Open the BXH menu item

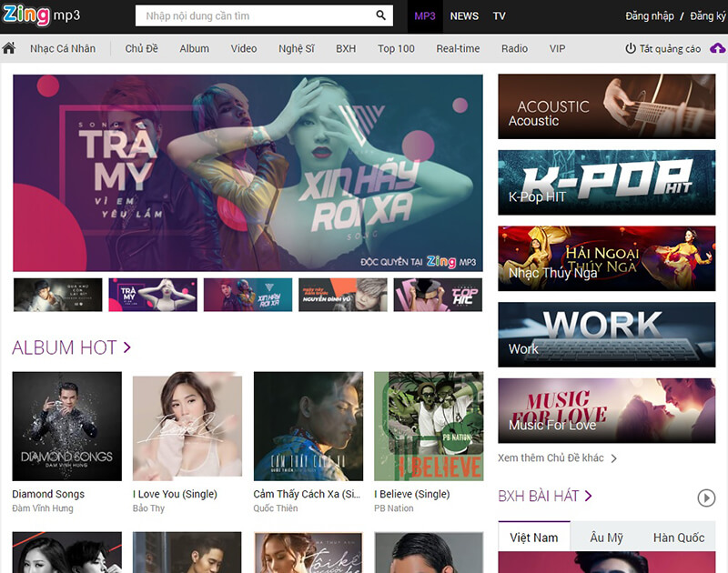pos(346,48)
